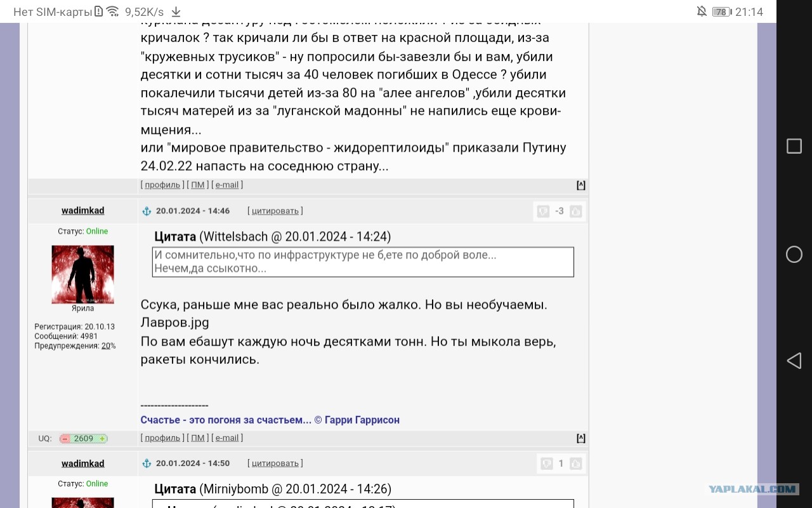
Task: Upvote the 14:46 post with thumbs-up icon
Action: (x=575, y=211)
